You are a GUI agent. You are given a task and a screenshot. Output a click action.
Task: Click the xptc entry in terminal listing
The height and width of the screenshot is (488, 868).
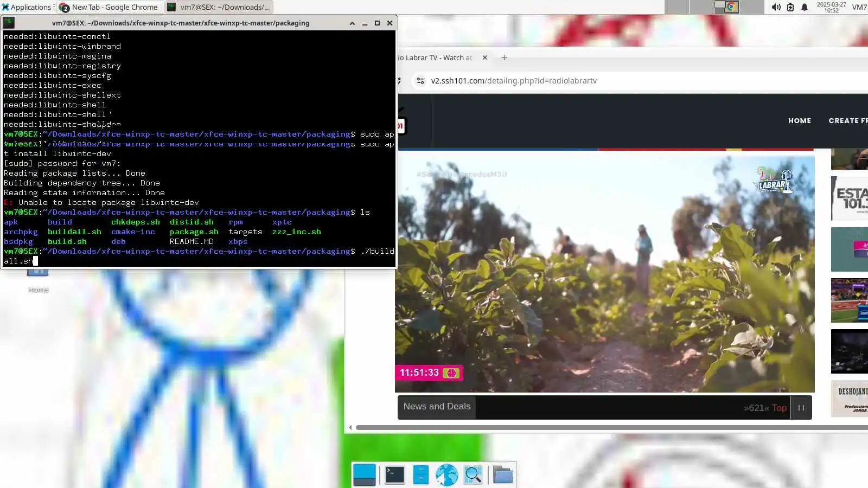282,222
